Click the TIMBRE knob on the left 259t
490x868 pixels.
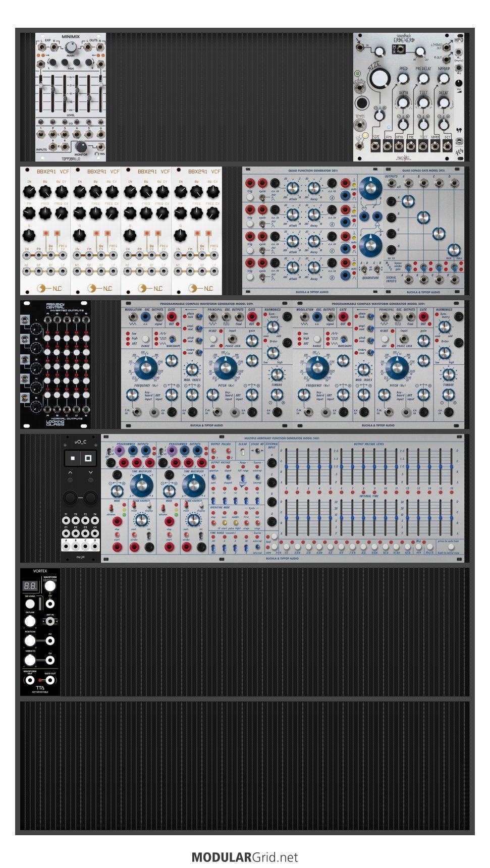point(277,374)
